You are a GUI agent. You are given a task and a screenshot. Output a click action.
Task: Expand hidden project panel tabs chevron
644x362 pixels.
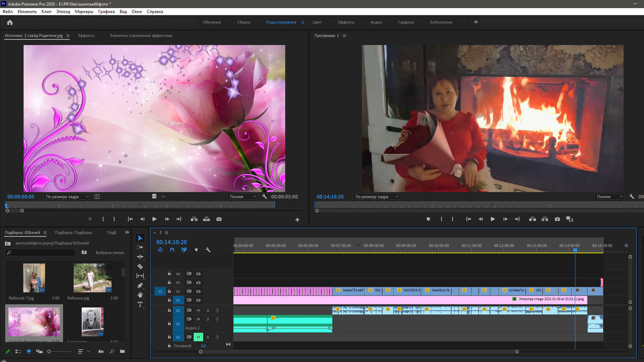127,232
